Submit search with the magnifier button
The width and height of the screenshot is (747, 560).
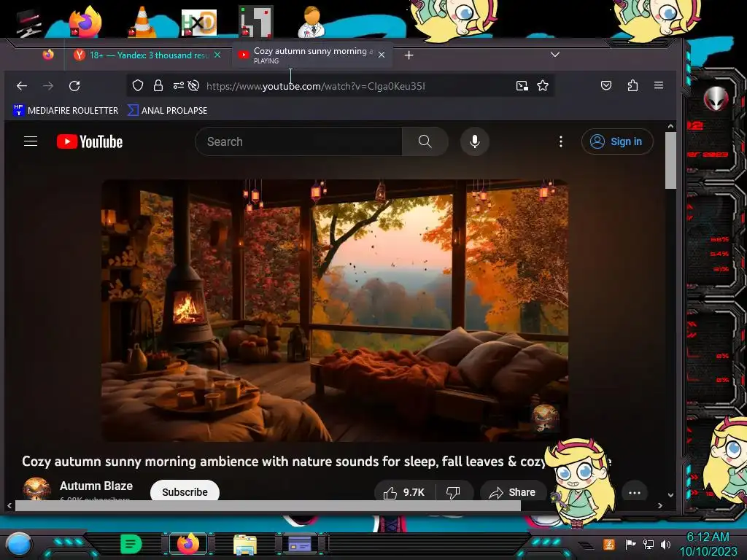(425, 141)
